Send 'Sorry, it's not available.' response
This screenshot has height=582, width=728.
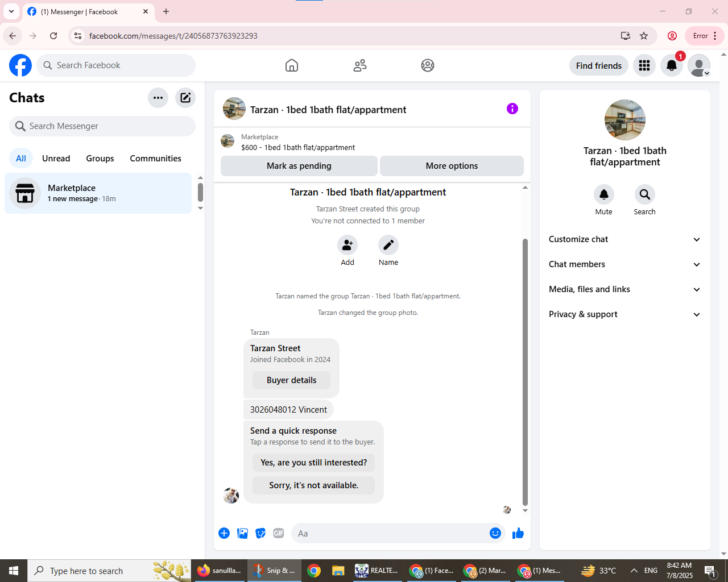coord(314,485)
